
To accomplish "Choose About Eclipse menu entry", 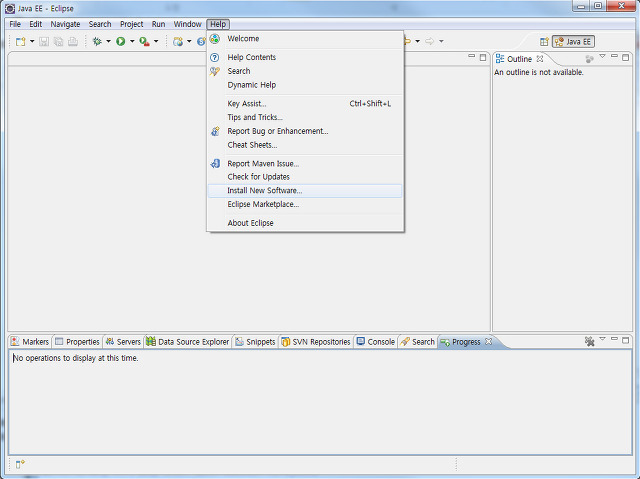I will 305,223.
